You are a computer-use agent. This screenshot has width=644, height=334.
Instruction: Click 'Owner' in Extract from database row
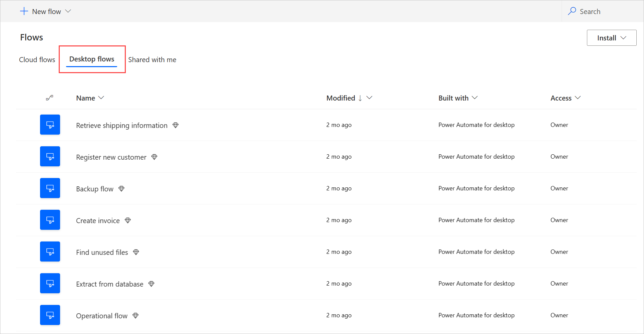[x=559, y=283]
